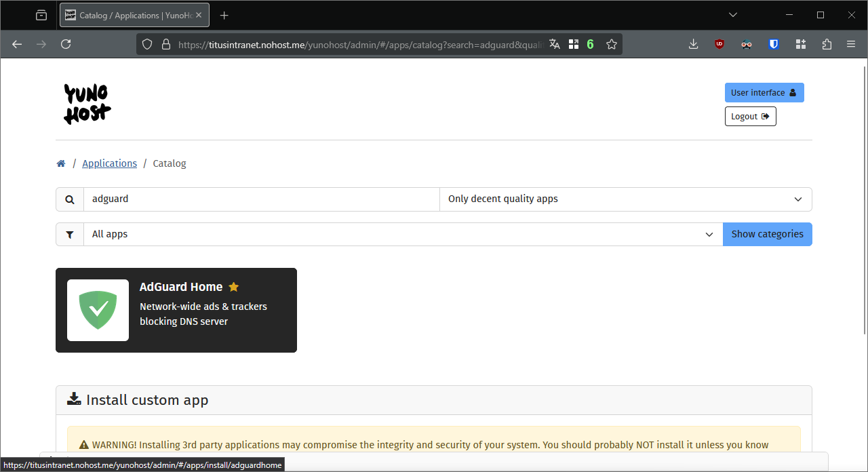This screenshot has width=868, height=472.
Task: Open the Bitwarden extension icon
Action: (774, 44)
